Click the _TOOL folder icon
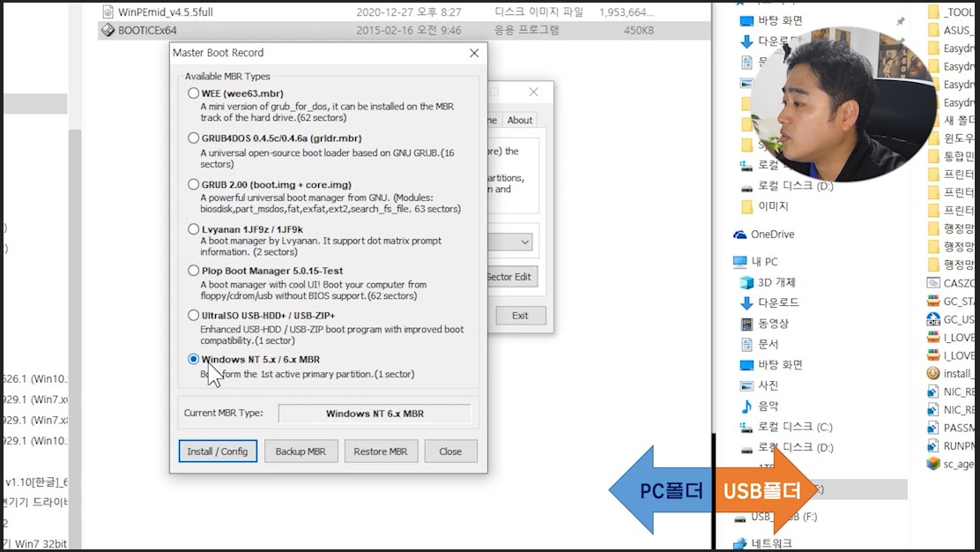This screenshot has height=552, width=980. [934, 11]
